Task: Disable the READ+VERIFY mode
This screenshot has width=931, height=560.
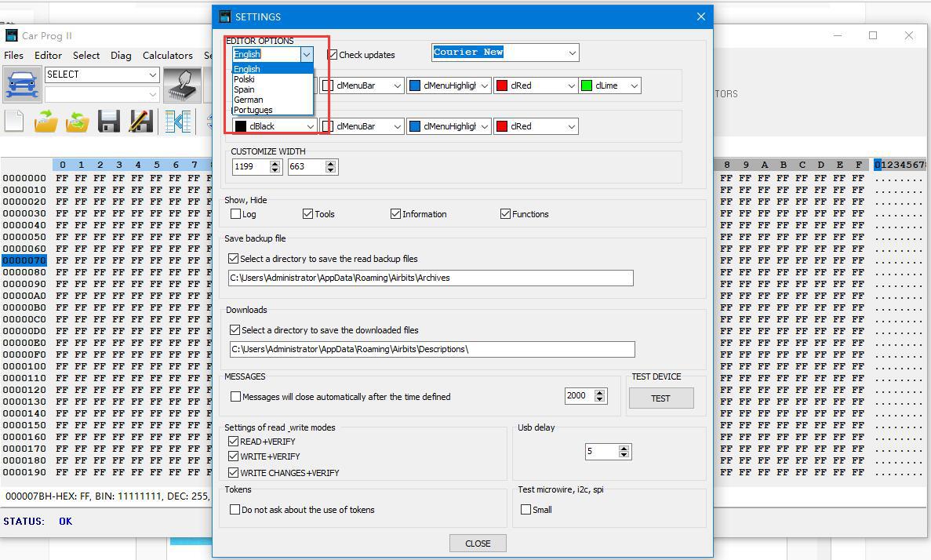Action: [234, 441]
